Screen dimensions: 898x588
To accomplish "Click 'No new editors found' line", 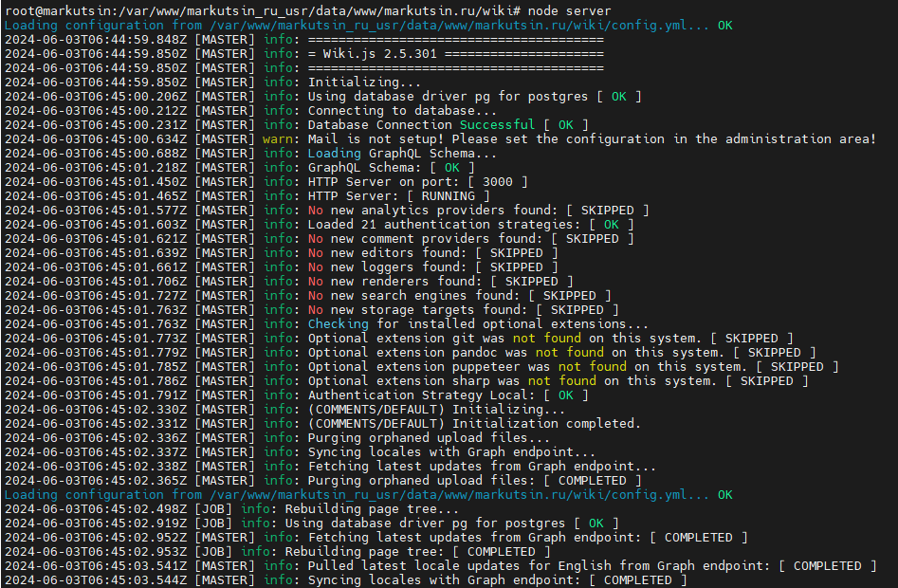I will click(x=282, y=253).
